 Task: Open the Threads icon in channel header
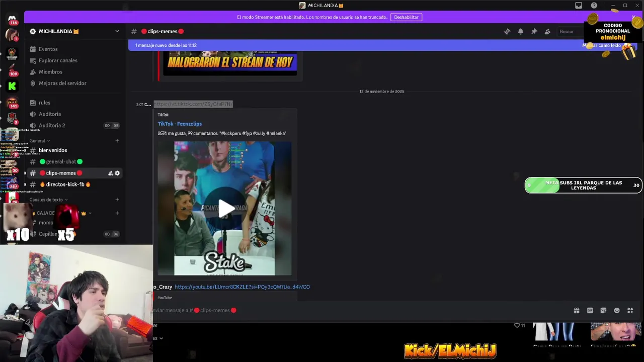click(x=507, y=31)
